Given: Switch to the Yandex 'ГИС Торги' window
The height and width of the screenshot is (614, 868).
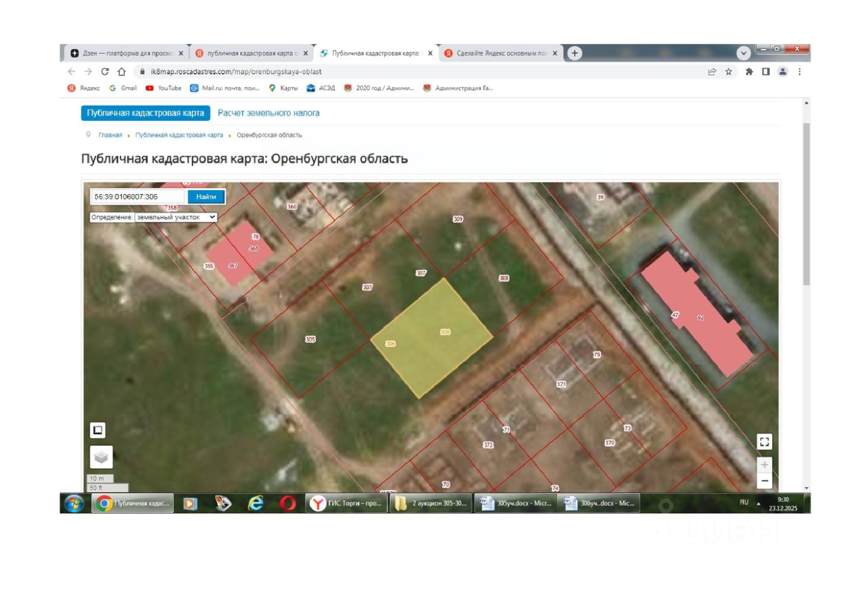Looking at the screenshot, I should pos(347,503).
